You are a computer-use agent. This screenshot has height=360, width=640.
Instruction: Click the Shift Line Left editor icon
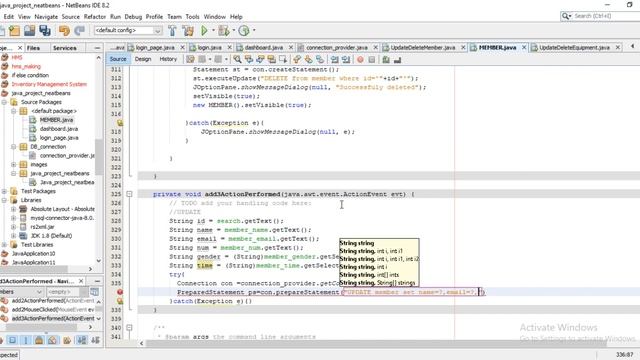click(335, 60)
